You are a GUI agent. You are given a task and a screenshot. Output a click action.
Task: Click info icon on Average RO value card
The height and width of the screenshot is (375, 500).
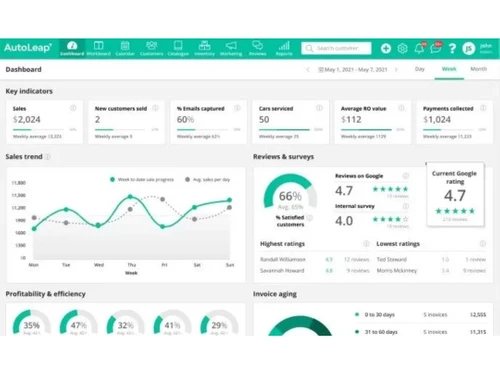(x=401, y=108)
